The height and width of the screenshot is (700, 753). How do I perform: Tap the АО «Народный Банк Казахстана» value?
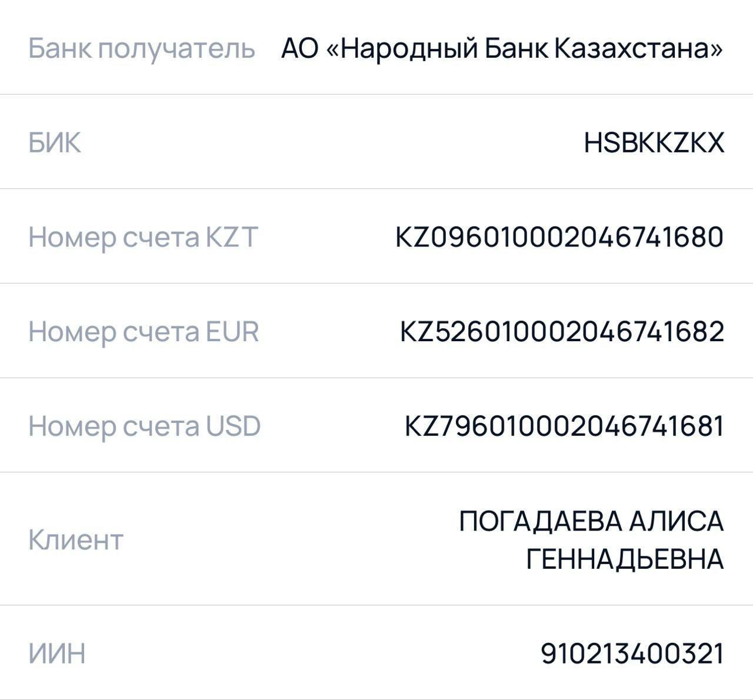pos(502,48)
